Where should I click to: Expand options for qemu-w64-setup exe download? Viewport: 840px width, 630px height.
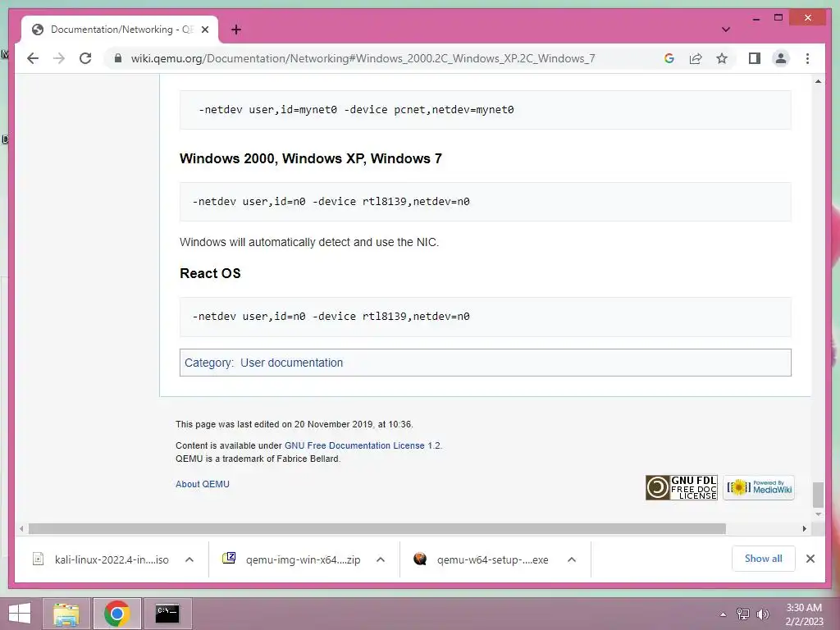[x=572, y=559]
